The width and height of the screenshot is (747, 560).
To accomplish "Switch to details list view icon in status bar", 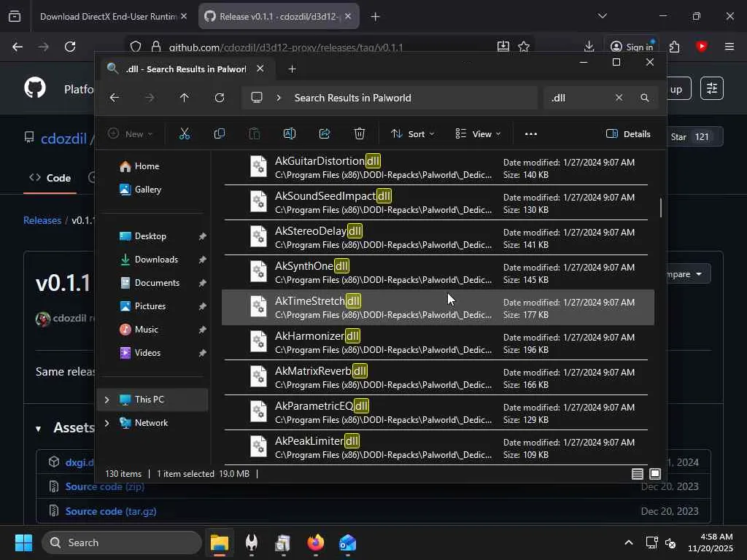I will 638,474.
